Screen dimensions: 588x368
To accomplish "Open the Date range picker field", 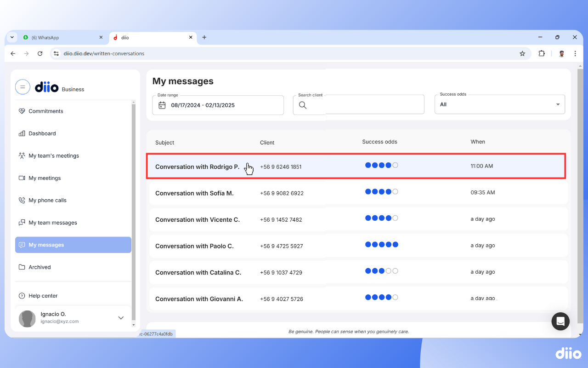I will (218, 105).
